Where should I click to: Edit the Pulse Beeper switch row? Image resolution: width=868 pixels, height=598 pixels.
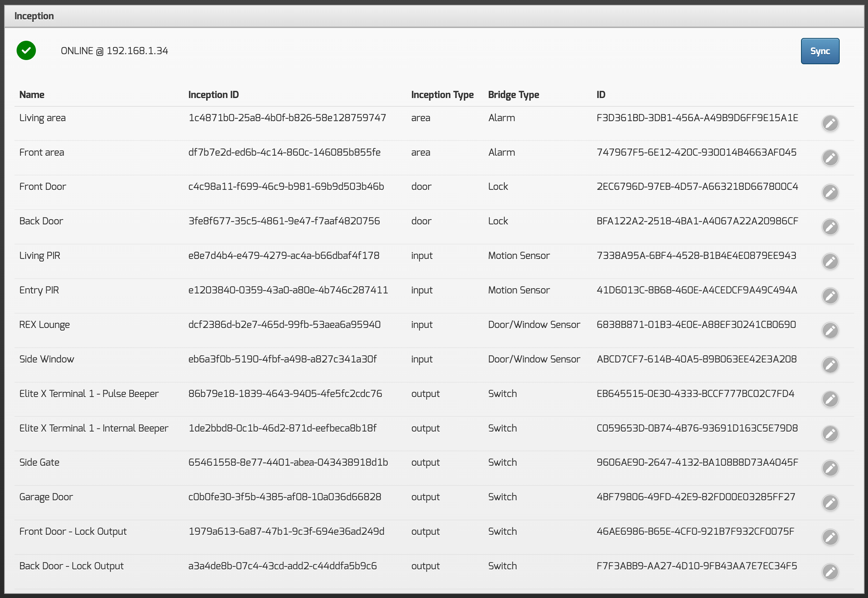click(830, 399)
